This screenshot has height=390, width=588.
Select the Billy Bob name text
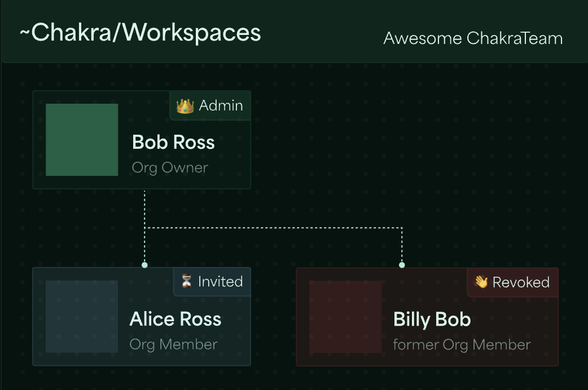tap(432, 320)
